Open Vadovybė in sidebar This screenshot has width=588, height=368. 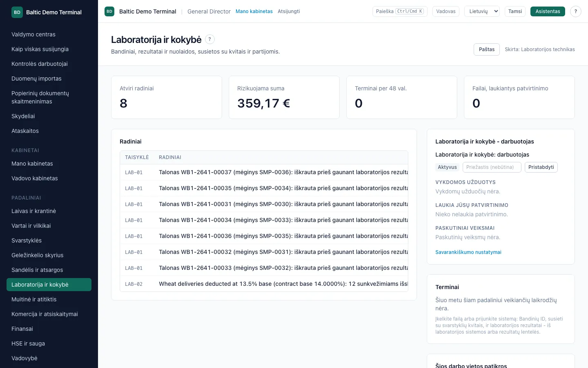[49, 358]
